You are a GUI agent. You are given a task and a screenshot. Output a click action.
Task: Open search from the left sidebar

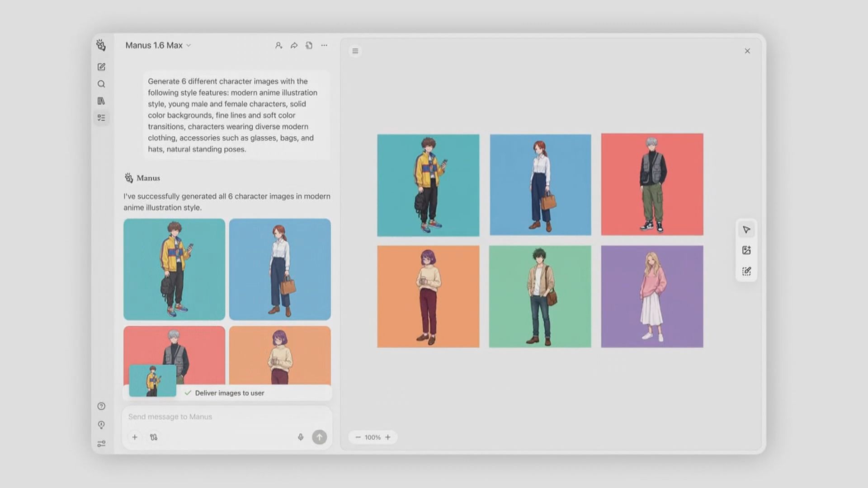pyautogui.click(x=101, y=84)
